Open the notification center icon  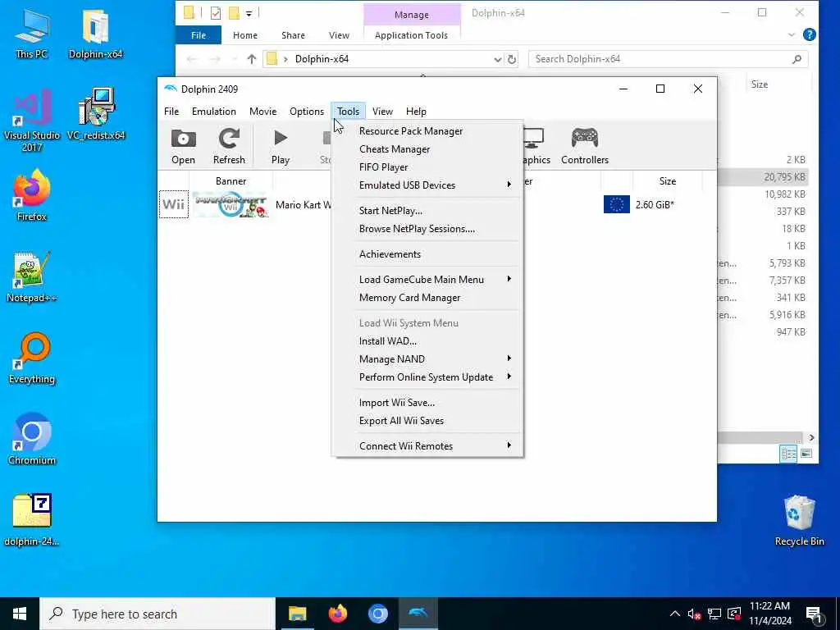(x=815, y=614)
